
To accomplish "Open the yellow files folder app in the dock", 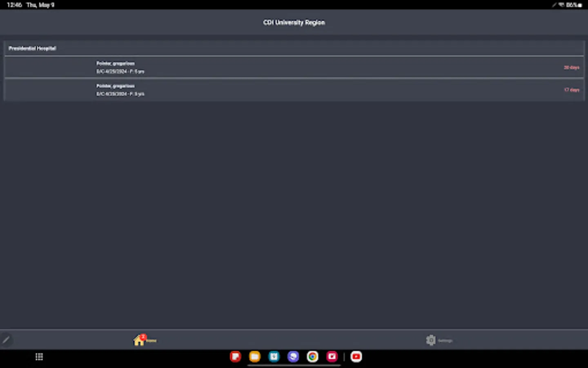I will coord(255,357).
